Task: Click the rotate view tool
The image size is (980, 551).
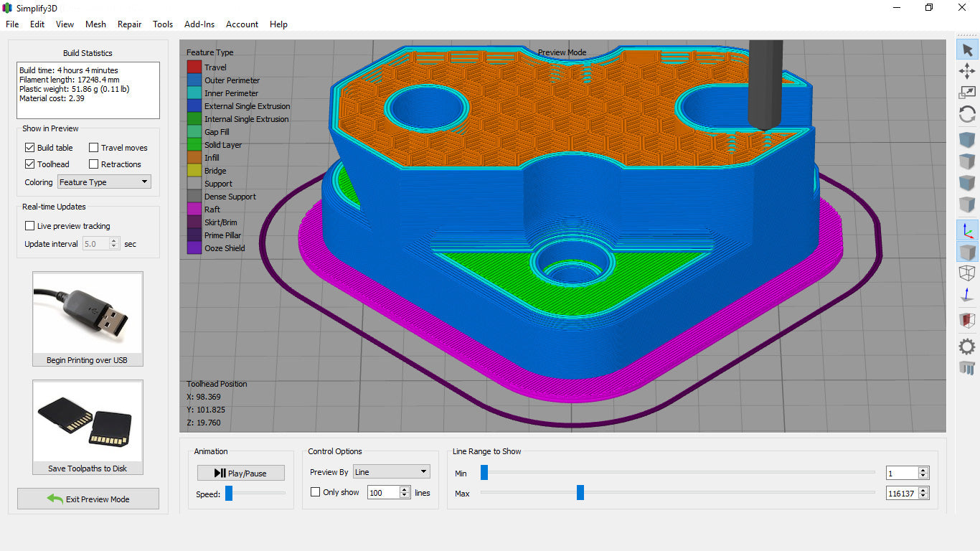Action: (967, 114)
